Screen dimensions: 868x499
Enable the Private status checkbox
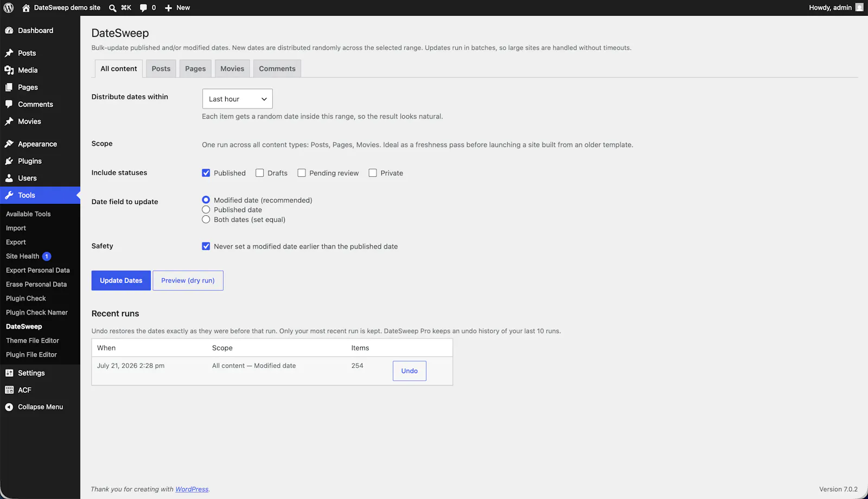click(373, 173)
